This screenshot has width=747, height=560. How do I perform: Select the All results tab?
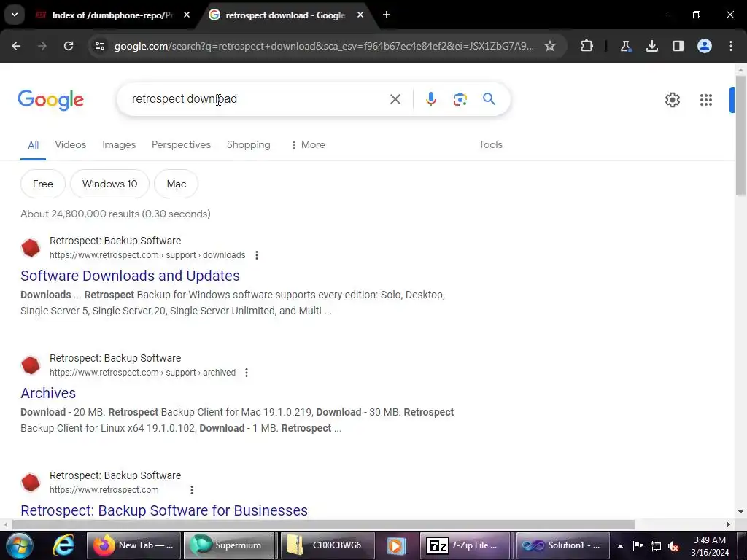tap(33, 145)
